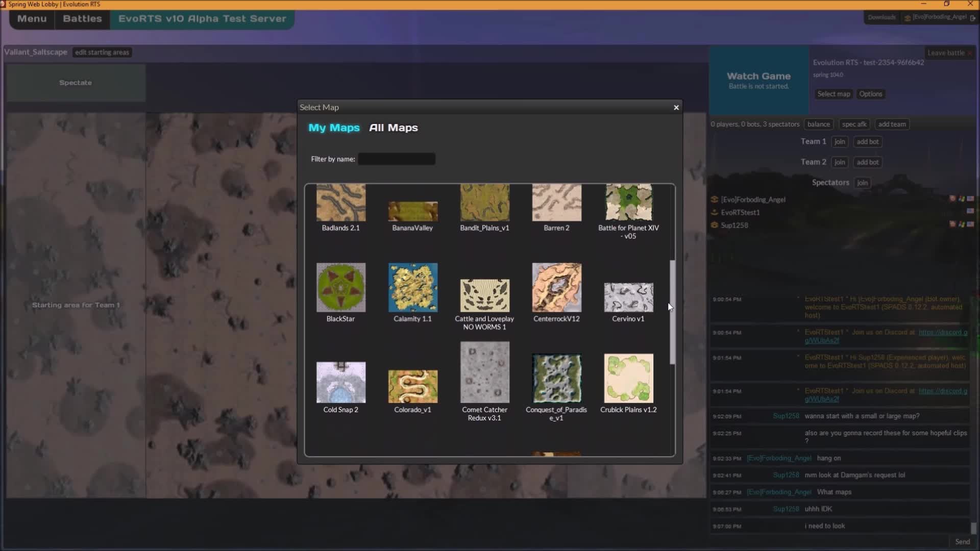Click the map list scrollbar

(x=672, y=311)
